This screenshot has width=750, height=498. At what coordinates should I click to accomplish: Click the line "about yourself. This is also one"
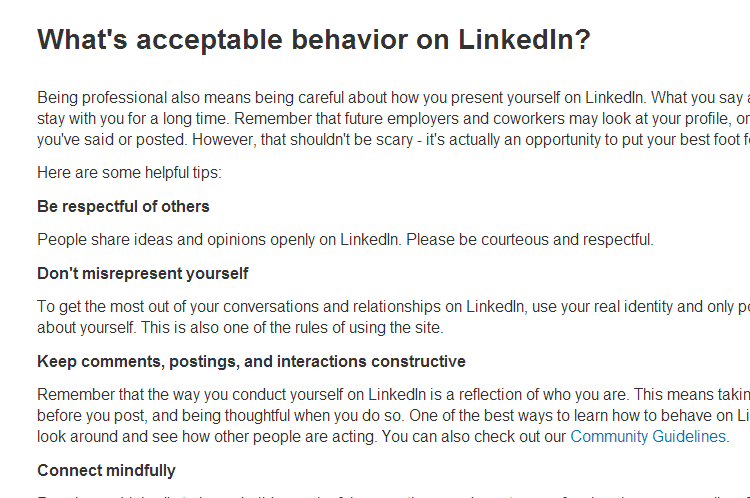(240, 327)
